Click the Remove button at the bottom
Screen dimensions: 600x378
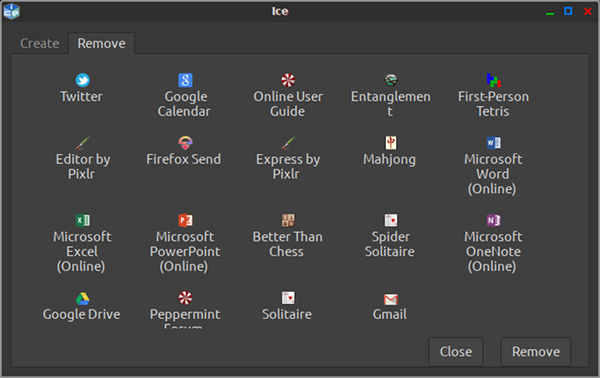[x=536, y=351]
